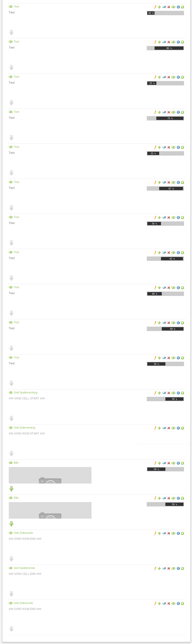Click the Grid Spaltenende title link
This screenshot has width=192, height=644.
(24, 568)
